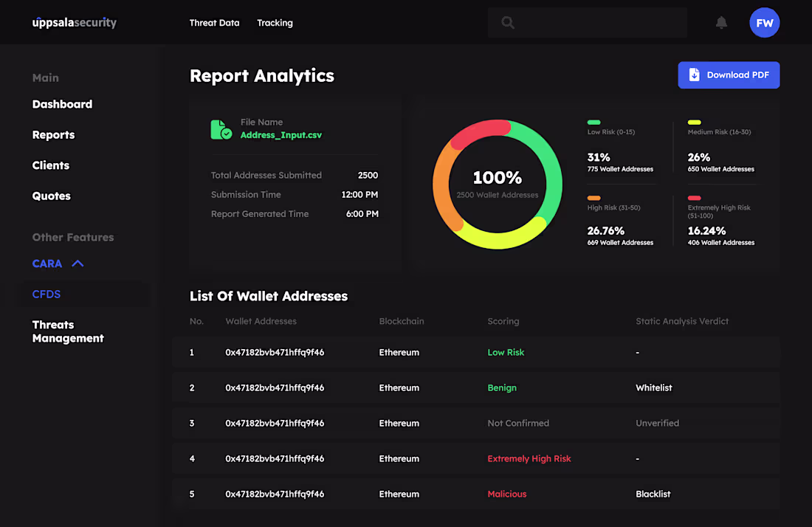
Task: Open notifications via the bell icon
Action: [722, 23]
